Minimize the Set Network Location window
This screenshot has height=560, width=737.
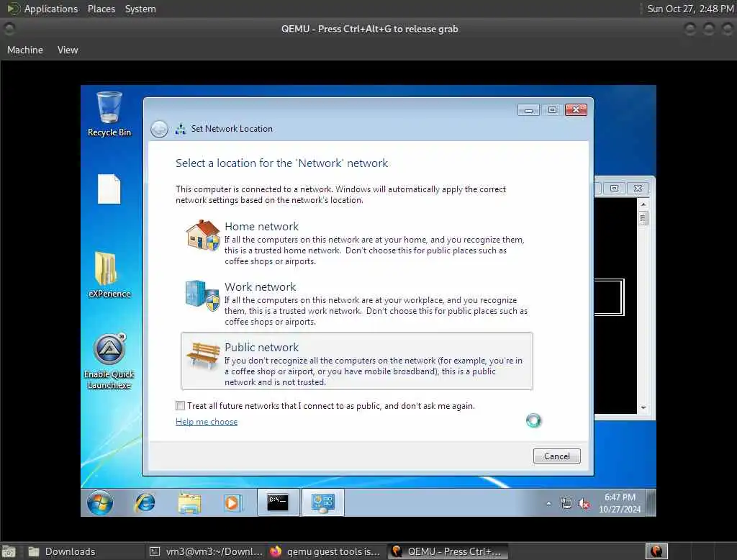click(528, 110)
